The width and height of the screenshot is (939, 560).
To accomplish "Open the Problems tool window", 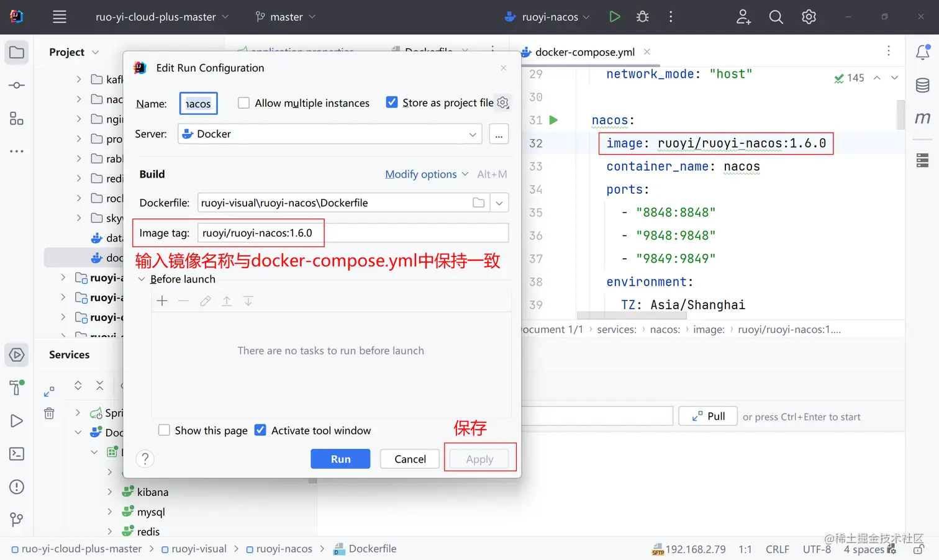I will (17, 487).
